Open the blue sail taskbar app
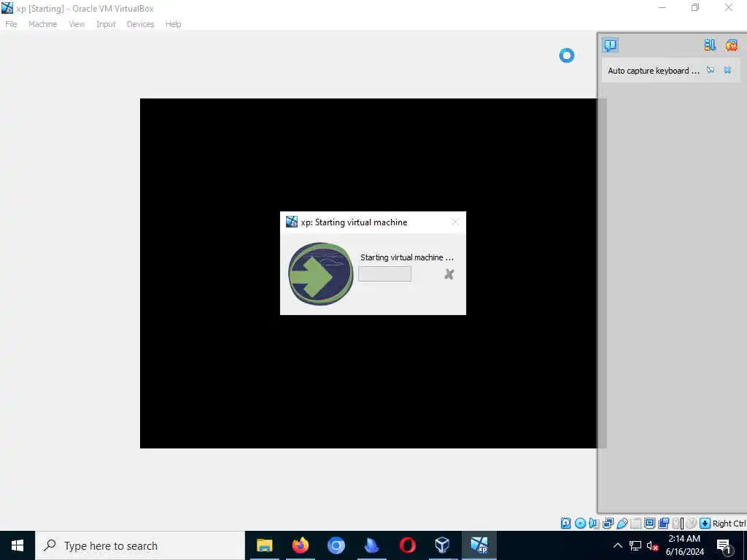The height and width of the screenshot is (560, 747). 371,545
